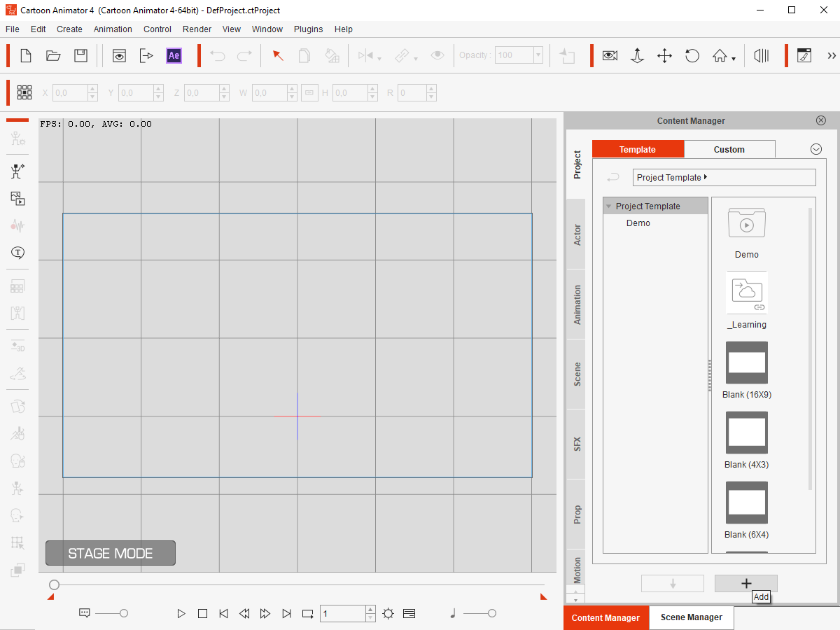This screenshot has height=630, width=840.
Task: Click the Pan camera tool icon
Action: (x=664, y=56)
